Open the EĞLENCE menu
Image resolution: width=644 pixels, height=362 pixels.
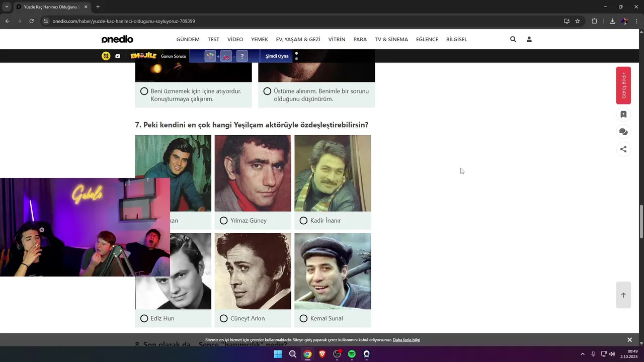coord(427,39)
